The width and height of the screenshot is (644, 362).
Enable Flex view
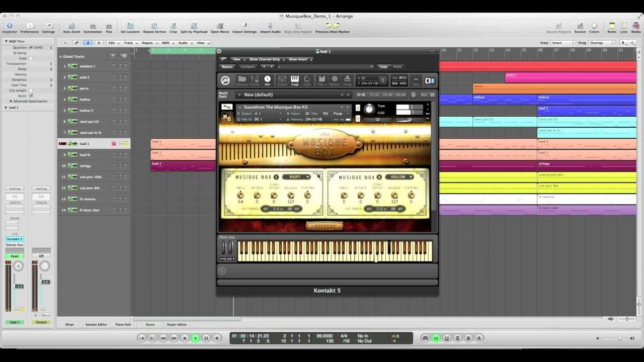click(x=109, y=28)
